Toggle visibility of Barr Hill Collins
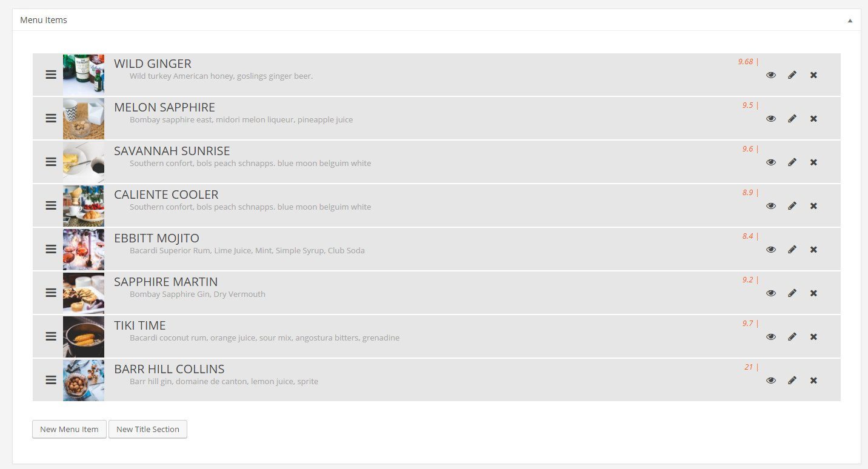The height and width of the screenshot is (469, 868). (x=771, y=381)
